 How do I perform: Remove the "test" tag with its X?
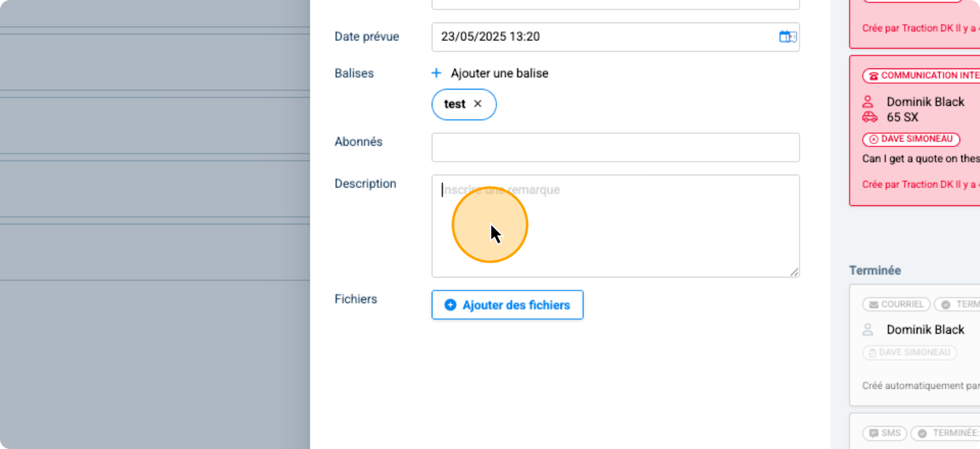click(477, 104)
